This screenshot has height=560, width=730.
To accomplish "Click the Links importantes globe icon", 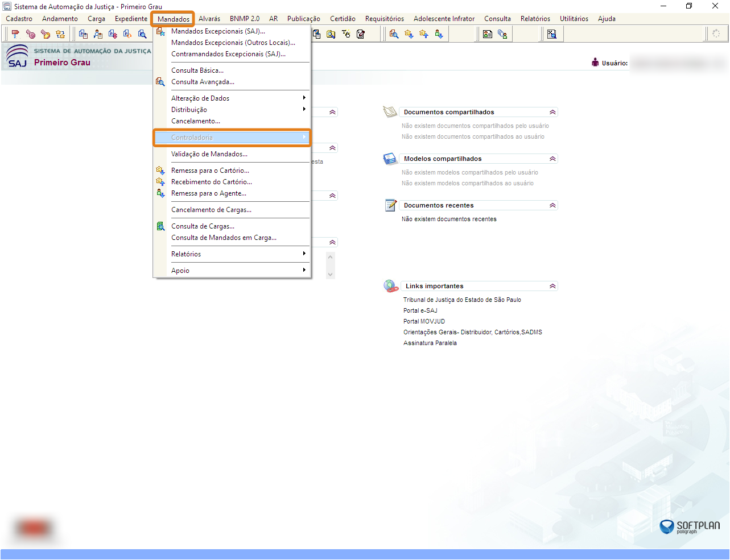I will click(391, 286).
